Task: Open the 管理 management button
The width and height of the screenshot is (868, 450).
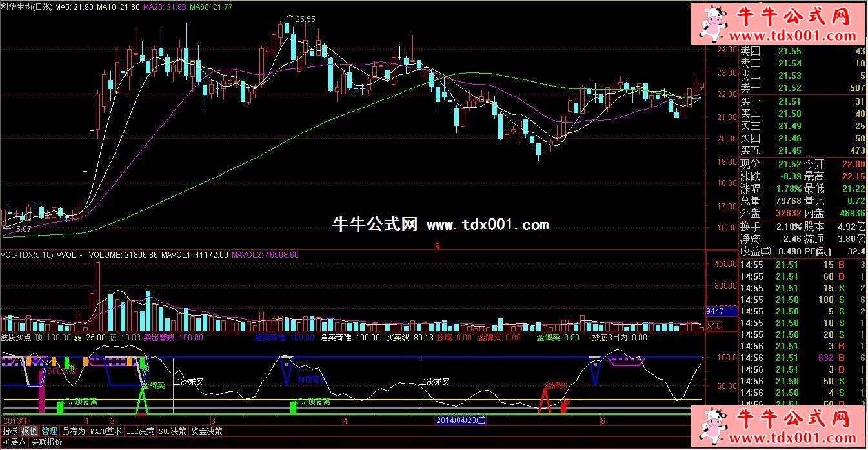Action: coord(50,431)
